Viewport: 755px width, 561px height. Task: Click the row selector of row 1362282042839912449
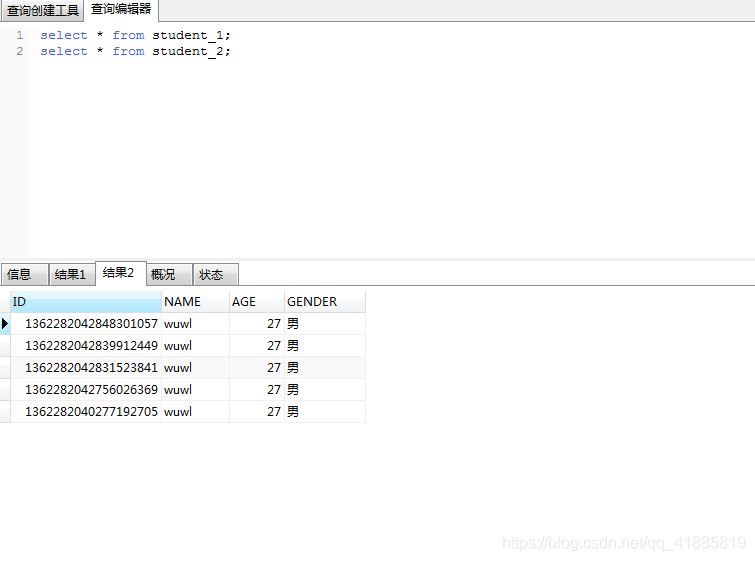(5, 346)
